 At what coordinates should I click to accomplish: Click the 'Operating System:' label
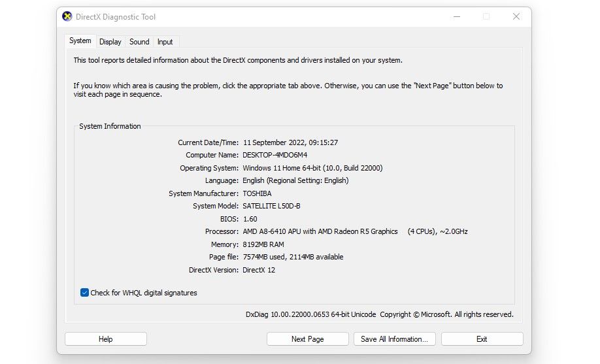pos(209,168)
